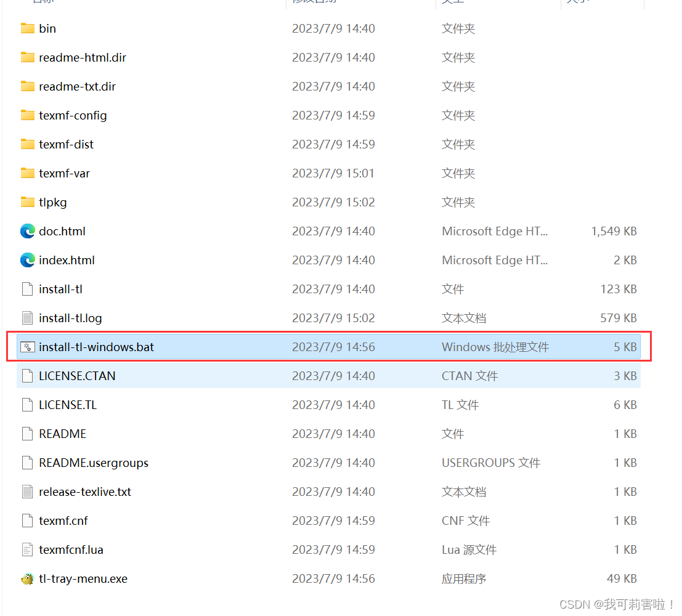
Task: Select the LICENSE.TL file name
Action: click(67, 405)
